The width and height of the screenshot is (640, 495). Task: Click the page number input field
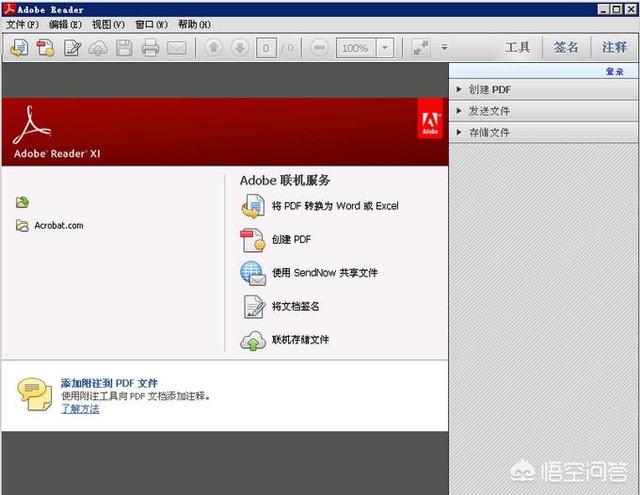[266, 48]
